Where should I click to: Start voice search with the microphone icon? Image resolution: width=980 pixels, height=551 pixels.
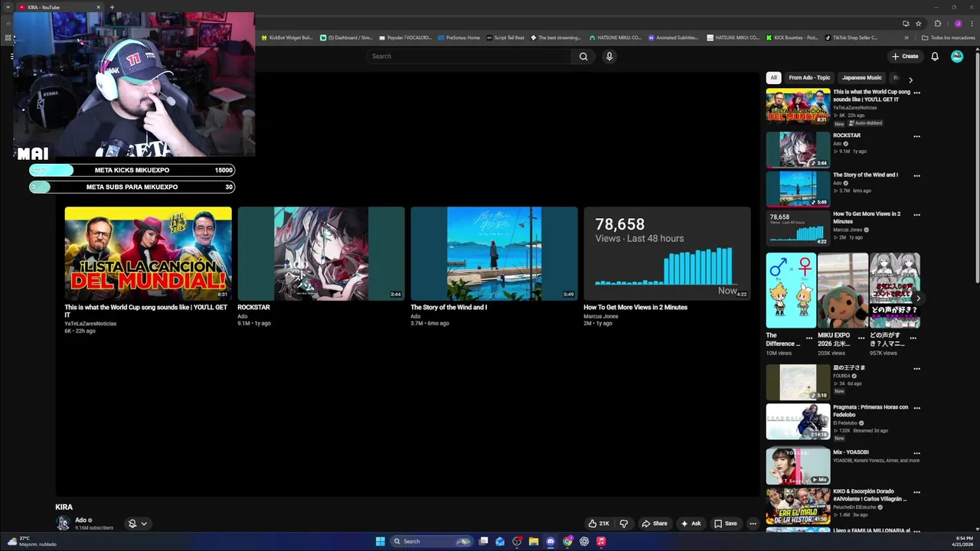pos(609,56)
